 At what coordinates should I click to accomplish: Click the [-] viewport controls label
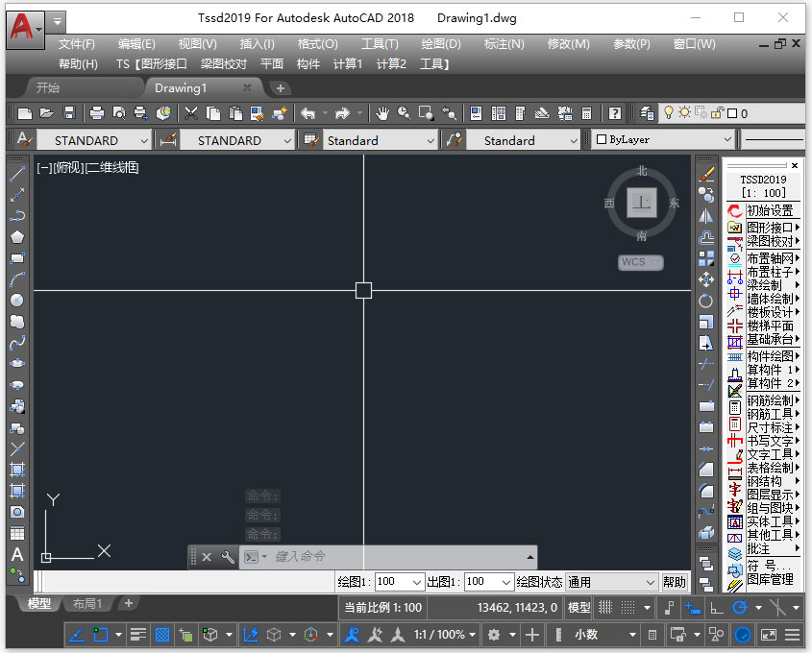tap(43, 168)
